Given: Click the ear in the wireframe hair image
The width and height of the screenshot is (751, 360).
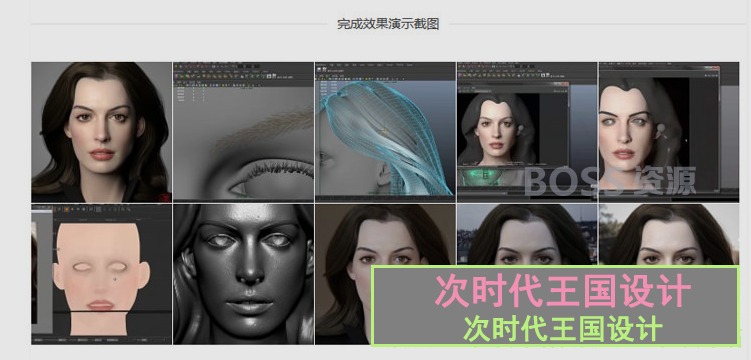Looking at the screenshot, I should click(385, 176).
